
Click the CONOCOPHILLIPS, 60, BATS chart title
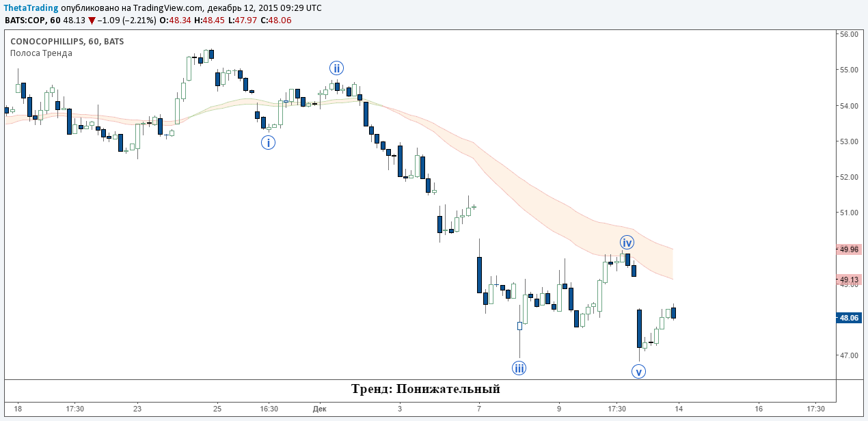[x=67, y=42]
